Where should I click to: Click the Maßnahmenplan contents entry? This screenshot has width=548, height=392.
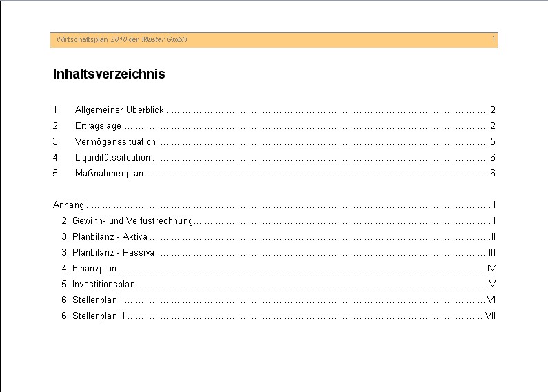coord(109,173)
